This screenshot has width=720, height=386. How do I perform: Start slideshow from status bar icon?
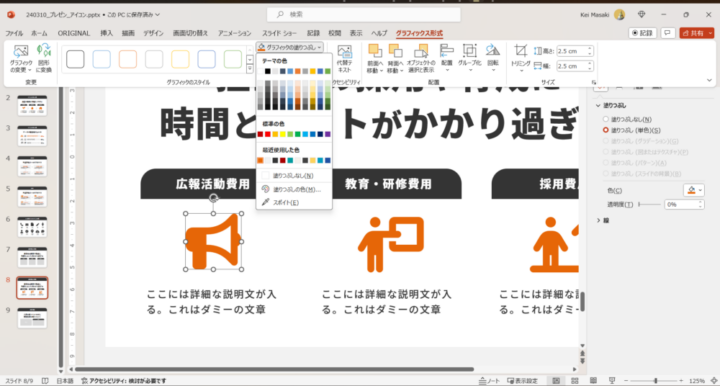[612, 381]
